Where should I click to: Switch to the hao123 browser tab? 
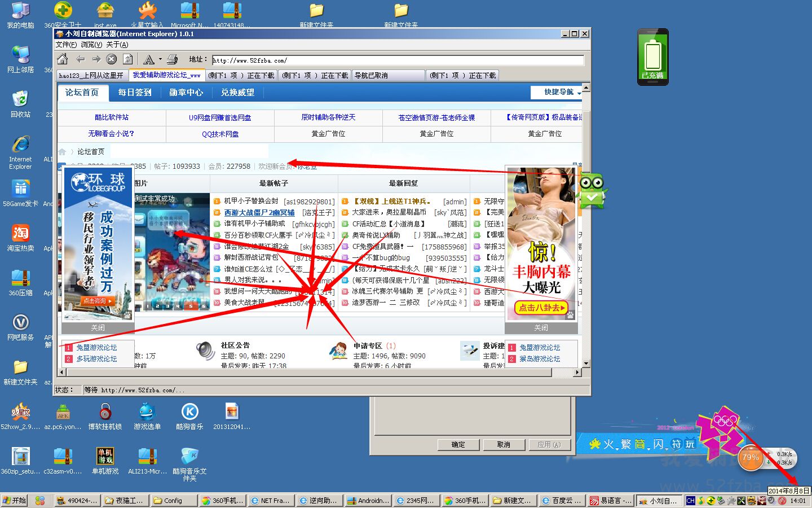pos(91,75)
